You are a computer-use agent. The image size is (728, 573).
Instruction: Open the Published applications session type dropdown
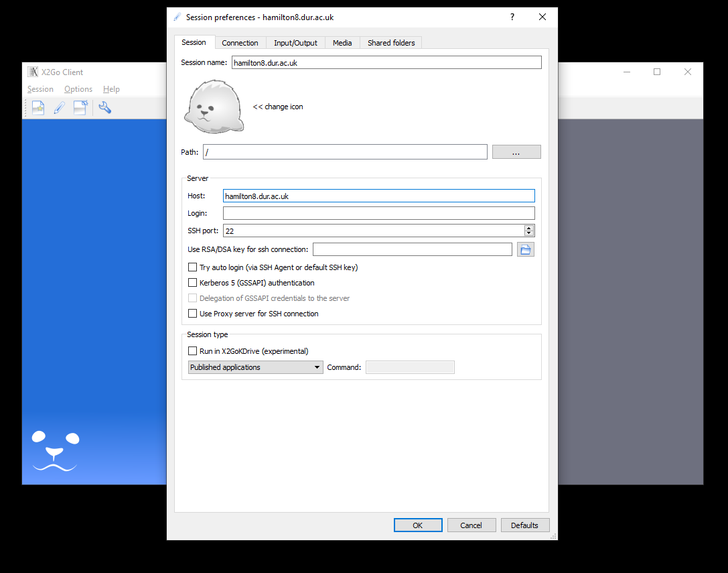pos(255,367)
